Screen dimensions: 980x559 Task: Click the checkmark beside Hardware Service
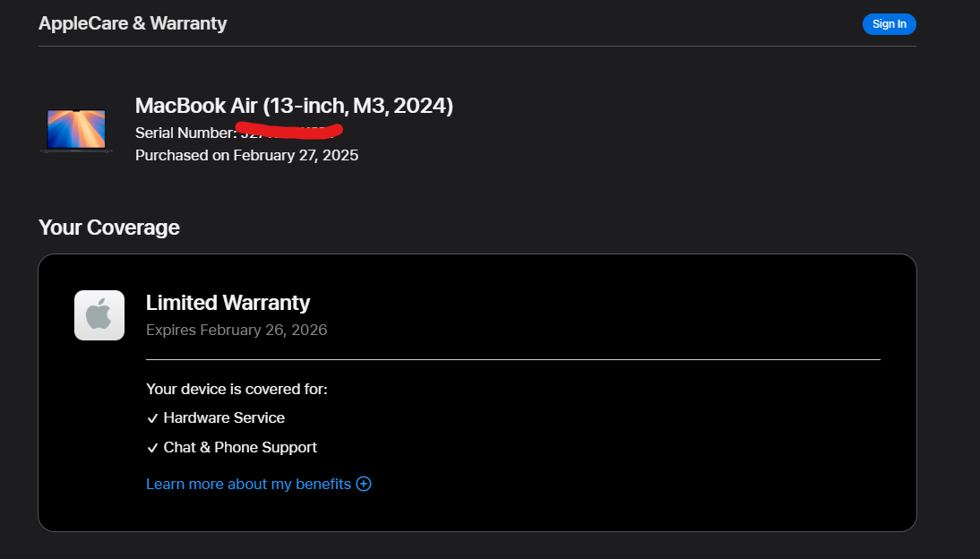coord(152,418)
